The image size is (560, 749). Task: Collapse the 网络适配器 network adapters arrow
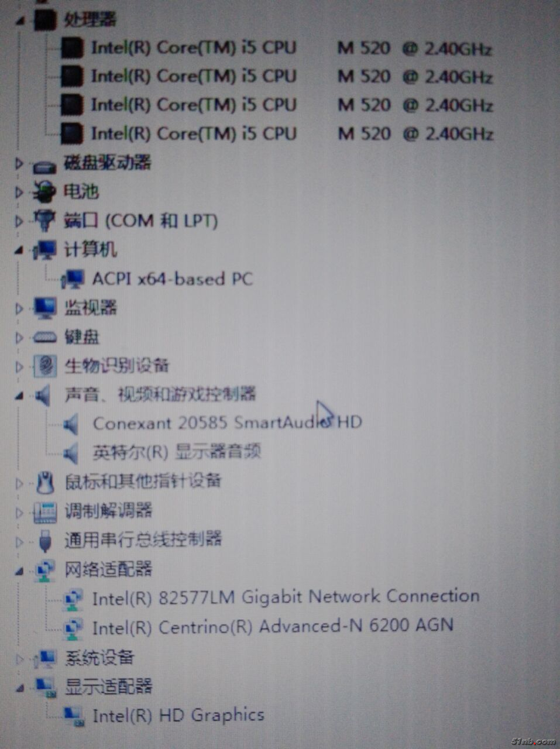(x=19, y=571)
